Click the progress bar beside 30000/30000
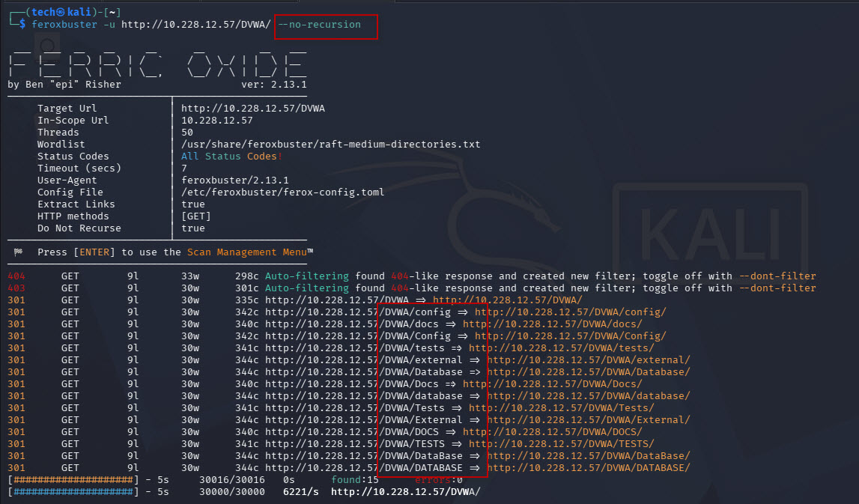 pos(73,492)
